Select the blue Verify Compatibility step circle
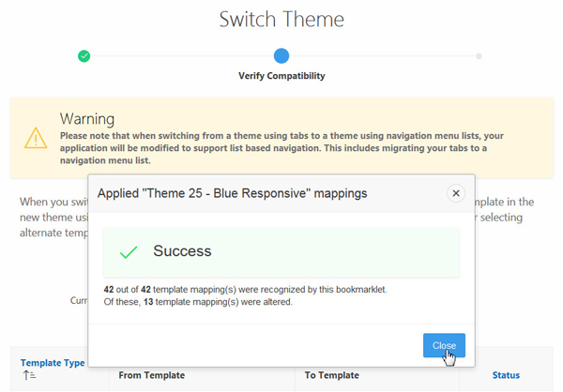Image resolution: width=563 pixels, height=392 pixels. (x=281, y=56)
